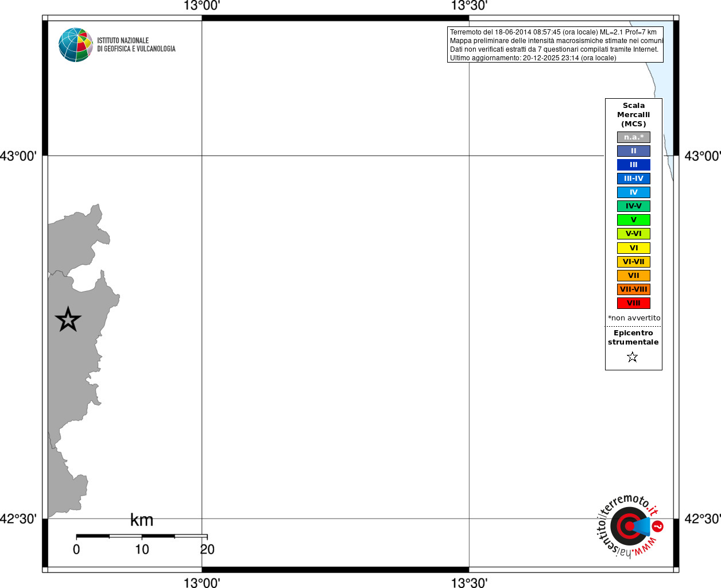The height and width of the screenshot is (588, 721).
Task: Click the scale bar '0' mark
Action: (76, 550)
